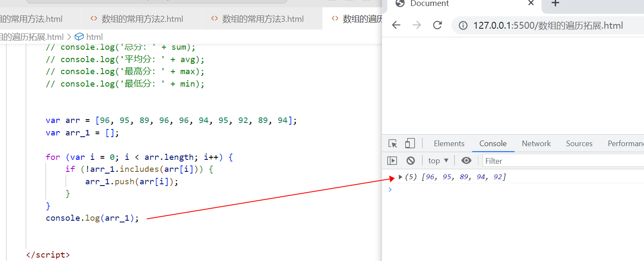Image resolution: width=644 pixels, height=261 pixels.
Task: Reload the current page
Action: coord(437,25)
